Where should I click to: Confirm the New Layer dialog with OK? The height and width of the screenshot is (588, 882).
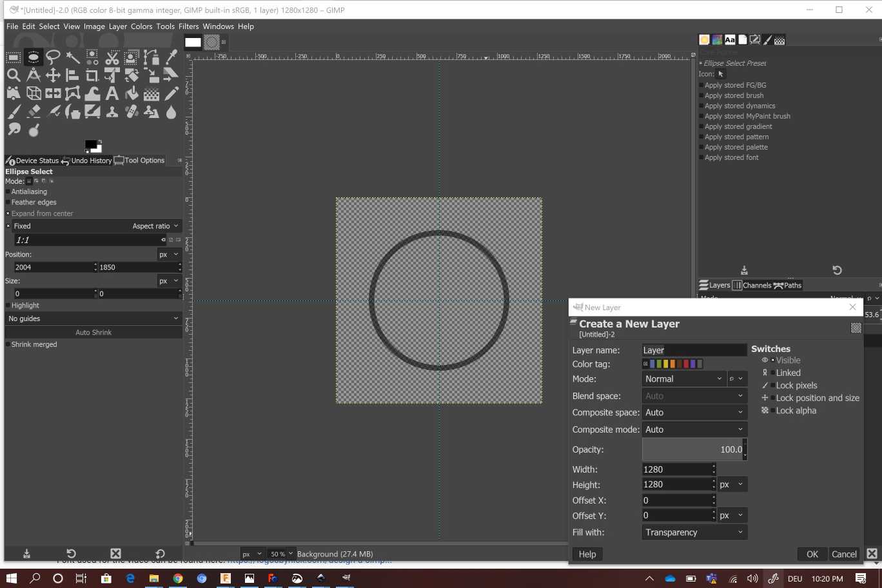pyautogui.click(x=812, y=554)
